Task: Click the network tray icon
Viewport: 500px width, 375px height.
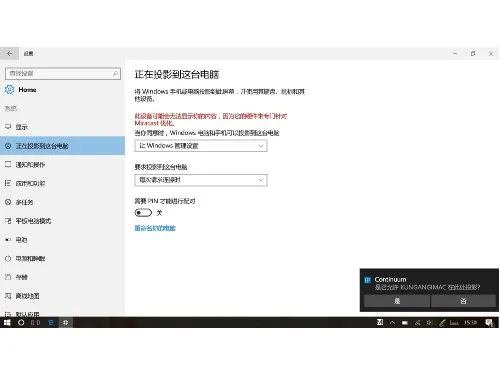Action: click(417, 323)
